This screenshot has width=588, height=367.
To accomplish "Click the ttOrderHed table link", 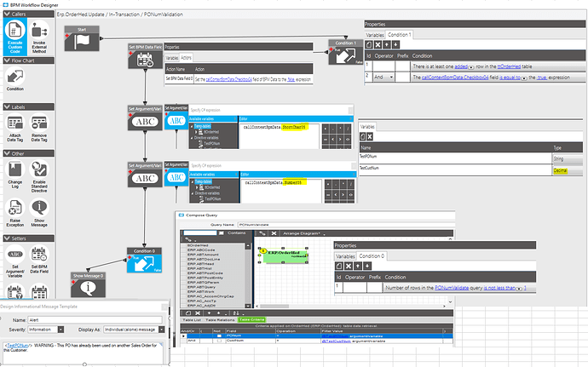I will click(x=509, y=66).
